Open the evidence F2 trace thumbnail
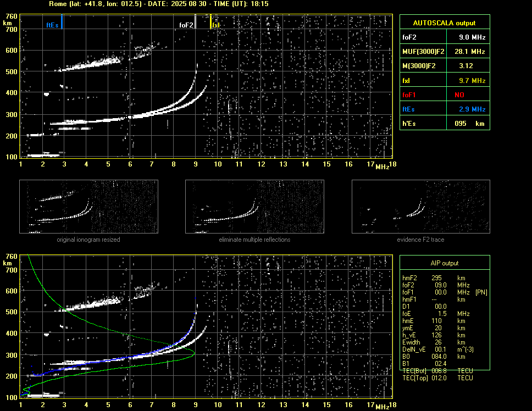 point(421,207)
